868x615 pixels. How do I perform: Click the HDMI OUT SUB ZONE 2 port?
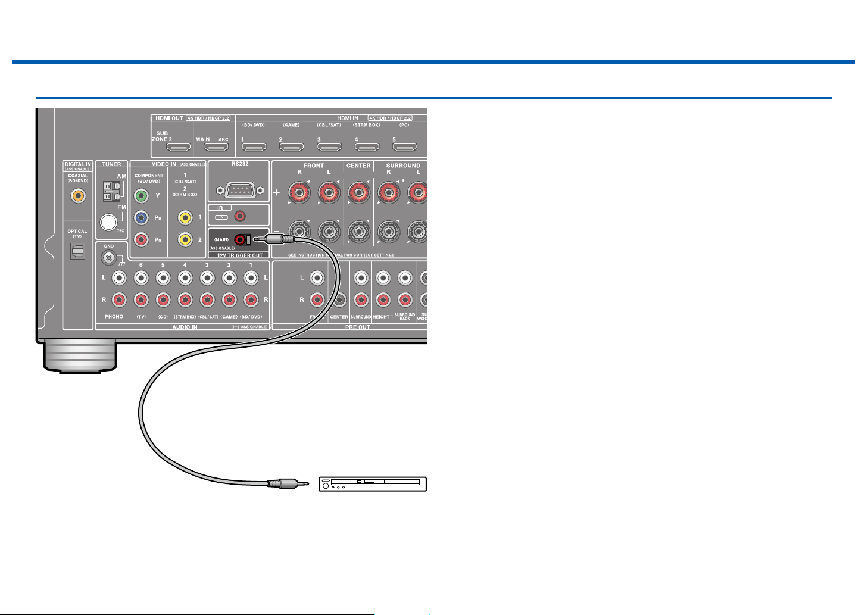(x=179, y=146)
